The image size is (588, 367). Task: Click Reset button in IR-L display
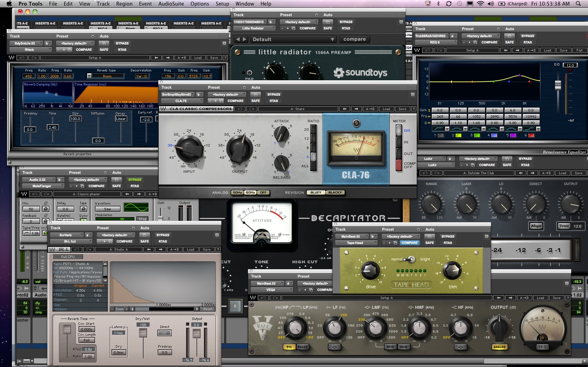(208, 309)
